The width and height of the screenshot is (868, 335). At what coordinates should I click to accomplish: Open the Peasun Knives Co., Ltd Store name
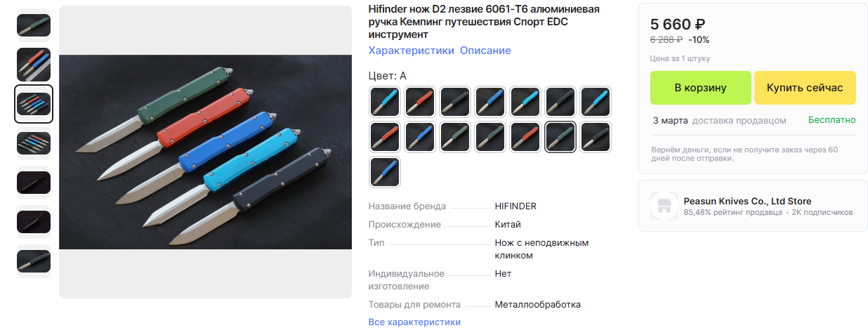click(x=747, y=201)
